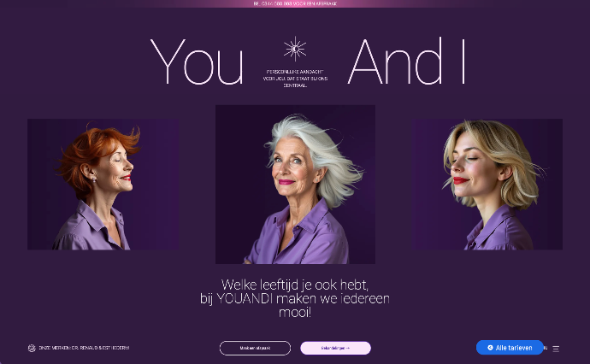The height and width of the screenshot is (364, 590).
Task: Click the 'MENU' label beside hamburger icon
Action: click(546, 349)
